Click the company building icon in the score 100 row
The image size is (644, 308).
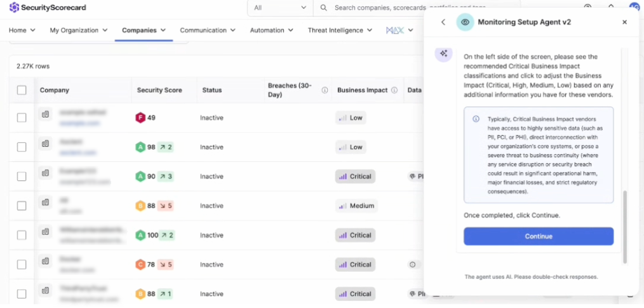point(46,232)
